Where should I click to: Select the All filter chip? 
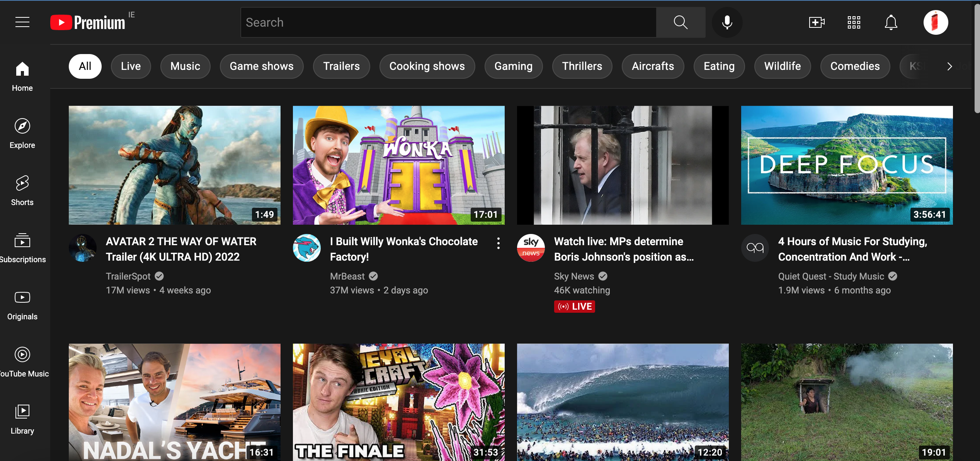[85, 66]
